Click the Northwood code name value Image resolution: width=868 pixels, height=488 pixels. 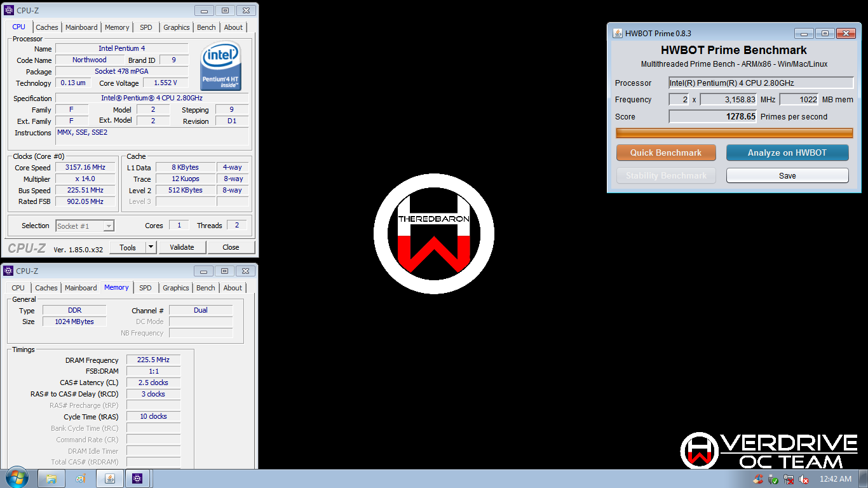click(90, 60)
